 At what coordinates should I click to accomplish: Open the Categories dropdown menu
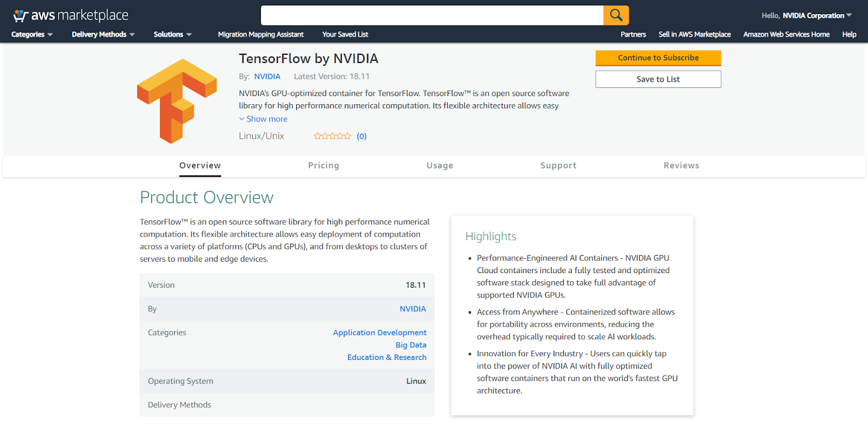pos(32,34)
